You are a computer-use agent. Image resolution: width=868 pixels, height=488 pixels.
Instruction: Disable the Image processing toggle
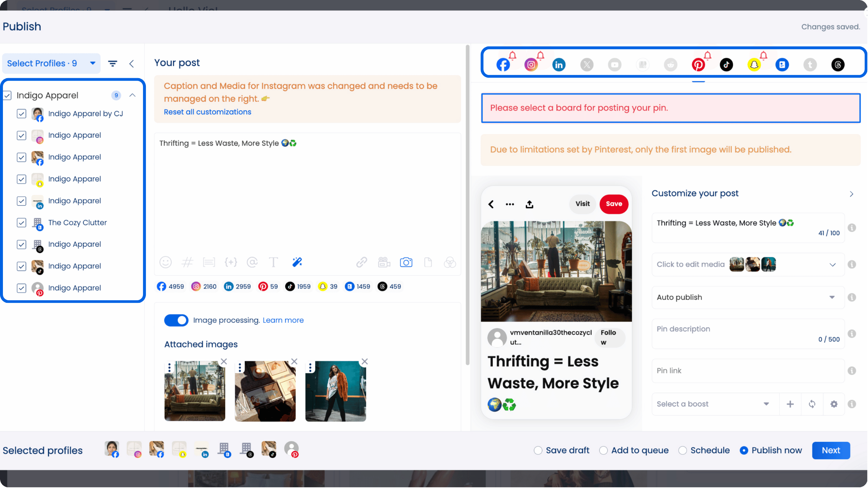tap(176, 320)
